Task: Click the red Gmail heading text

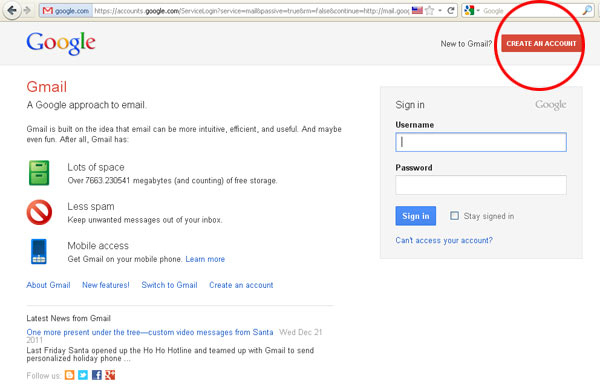Action: [x=47, y=87]
